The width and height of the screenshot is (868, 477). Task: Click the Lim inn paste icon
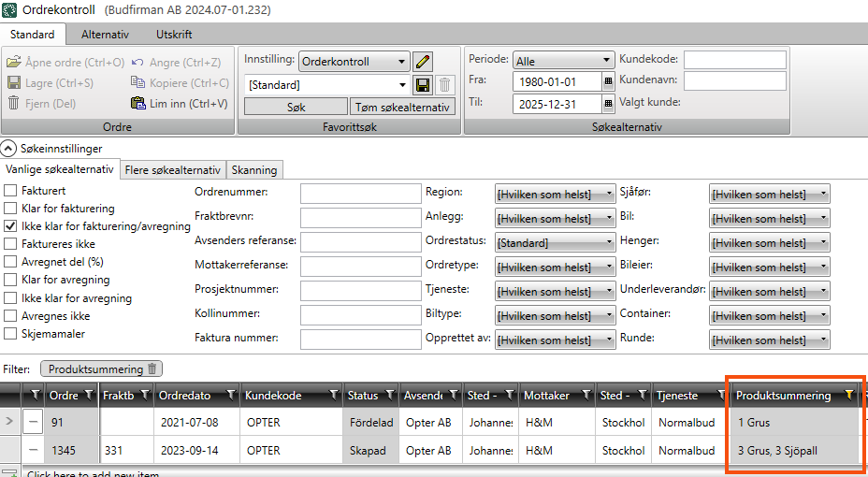tap(138, 104)
